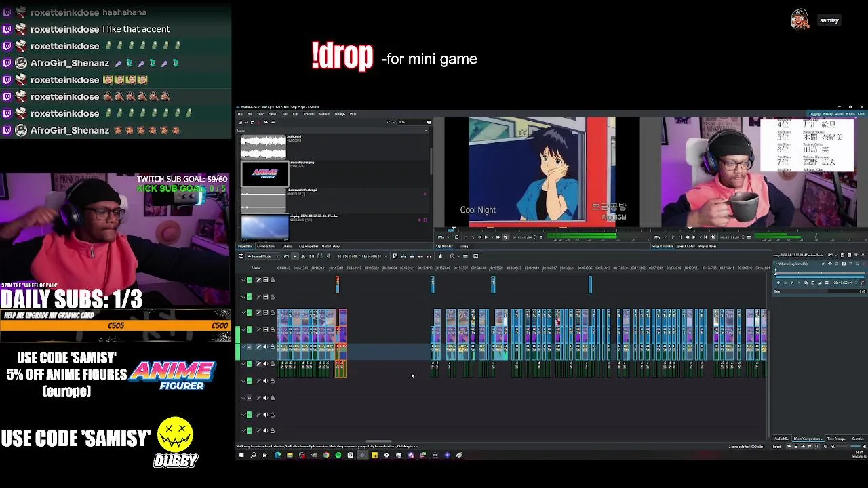868x488 pixels.
Task: Click the subtitle tool icon at timeline toolbar end
Action: [x=475, y=256]
